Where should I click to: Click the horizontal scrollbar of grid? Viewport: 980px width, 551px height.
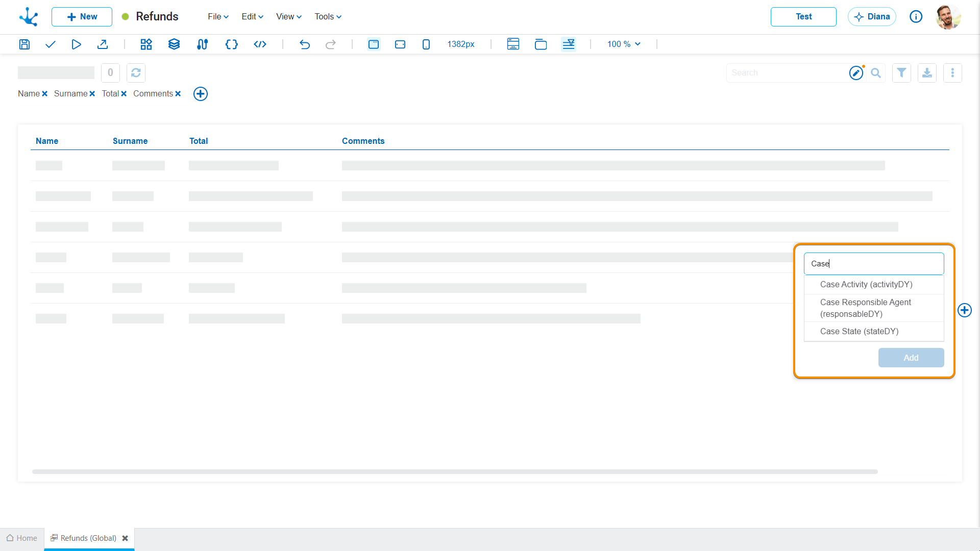[x=455, y=472]
